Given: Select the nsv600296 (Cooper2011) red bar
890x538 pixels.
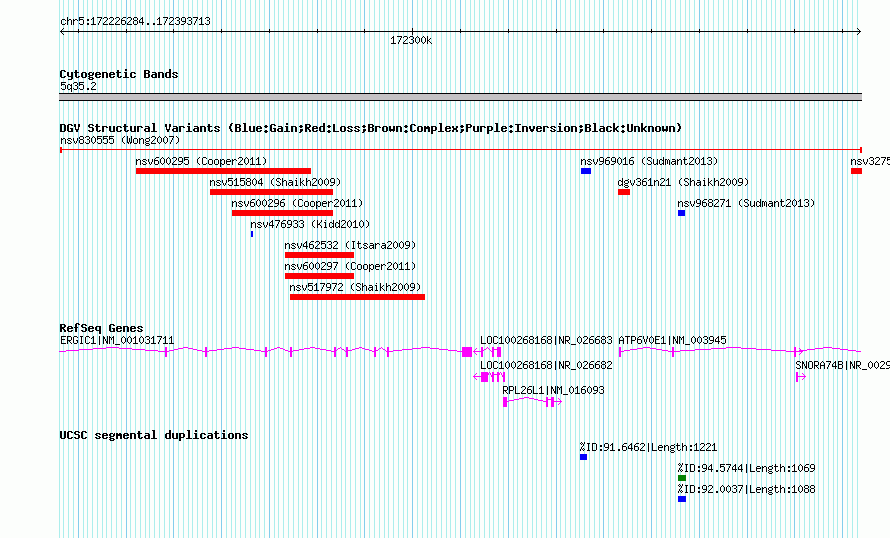Looking at the screenshot, I should 282,213.
